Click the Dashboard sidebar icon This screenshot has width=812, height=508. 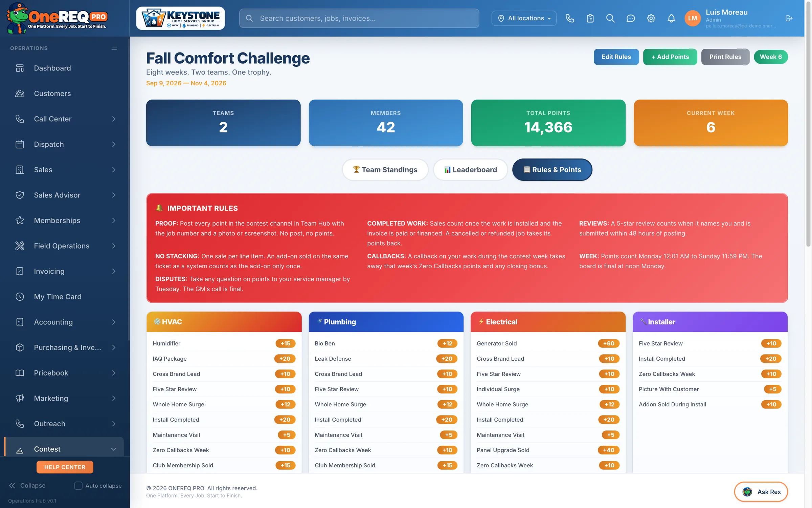pyautogui.click(x=20, y=68)
